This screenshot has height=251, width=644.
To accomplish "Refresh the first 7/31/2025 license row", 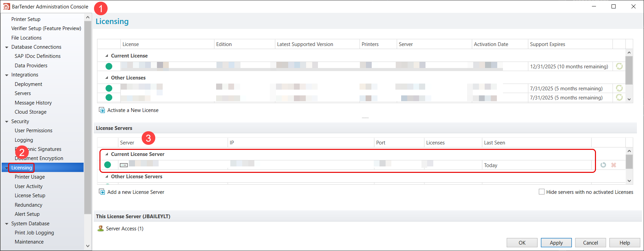I will (619, 88).
